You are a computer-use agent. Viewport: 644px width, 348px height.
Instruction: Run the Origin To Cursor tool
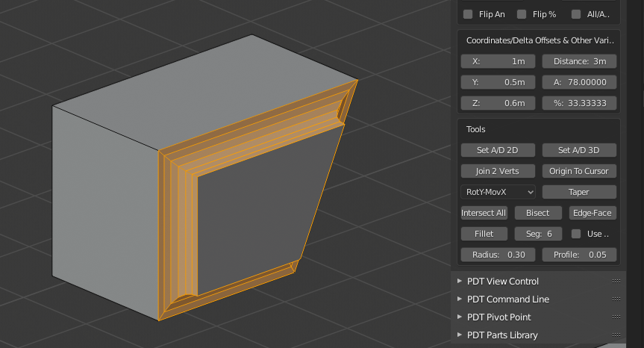(x=579, y=171)
